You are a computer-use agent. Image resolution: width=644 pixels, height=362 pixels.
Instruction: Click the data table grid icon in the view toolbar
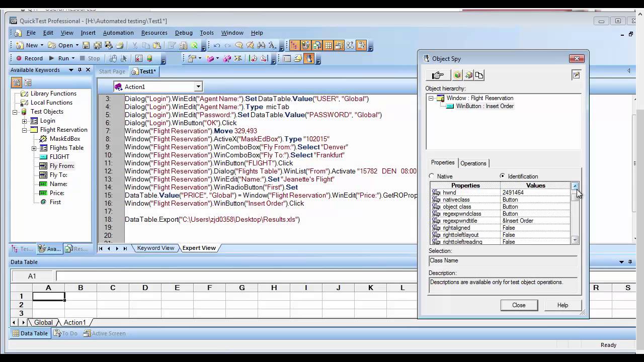328,45
